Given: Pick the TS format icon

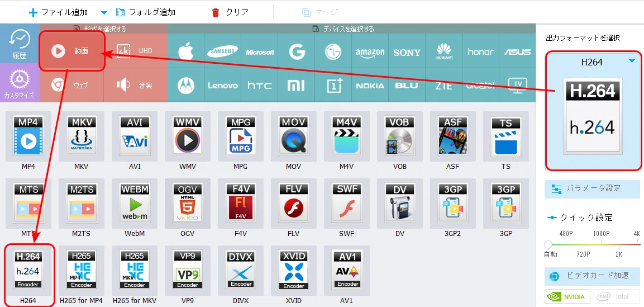Looking at the screenshot, I should point(506,136).
